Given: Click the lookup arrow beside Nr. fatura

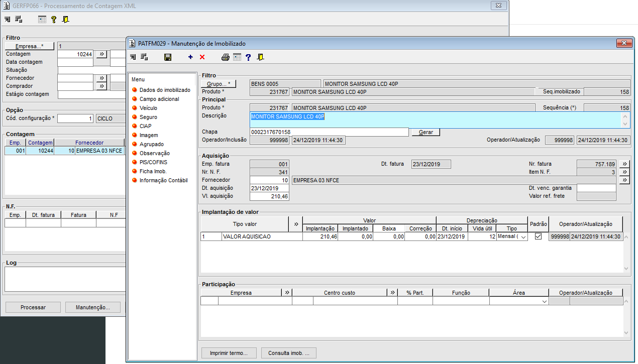Looking at the screenshot, I should point(624,164).
